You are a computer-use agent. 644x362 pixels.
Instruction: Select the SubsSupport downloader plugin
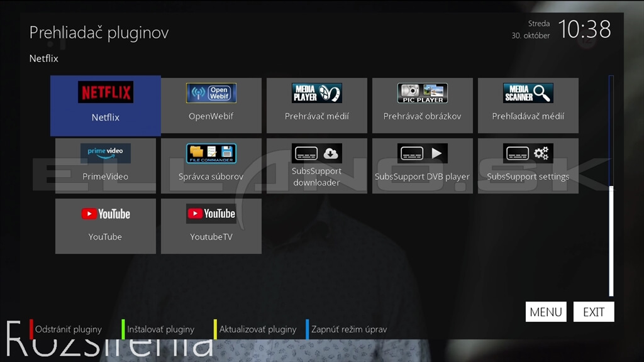317,166
